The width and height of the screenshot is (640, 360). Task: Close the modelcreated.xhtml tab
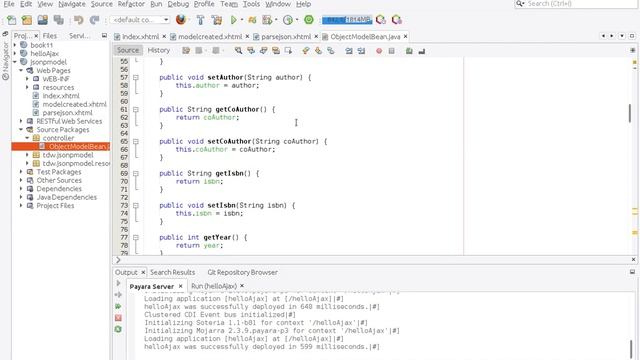(247, 37)
